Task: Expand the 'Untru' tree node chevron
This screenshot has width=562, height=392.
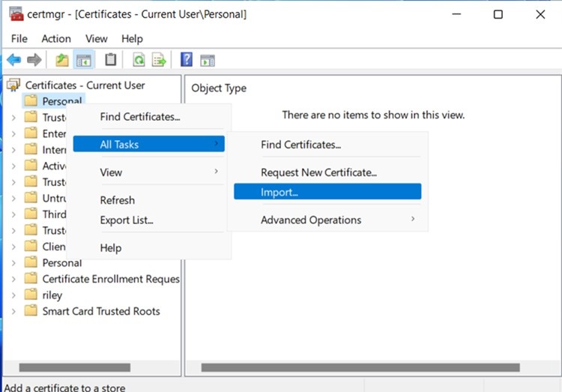Action: point(13,199)
